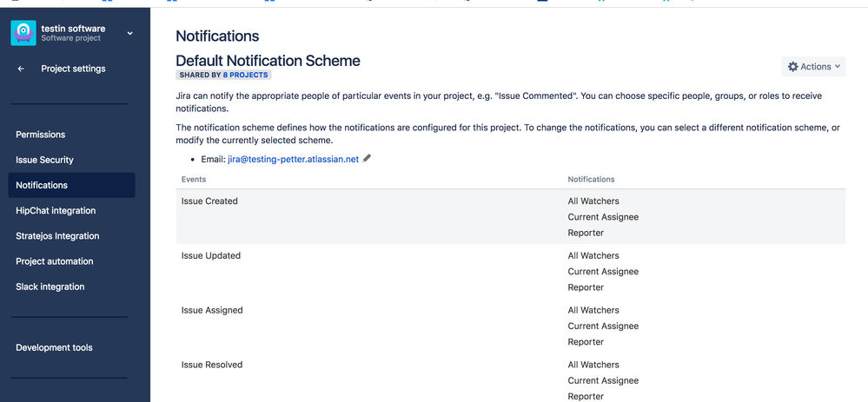Open HipChat integration settings
Screen dimensions: 868x402
(x=56, y=210)
